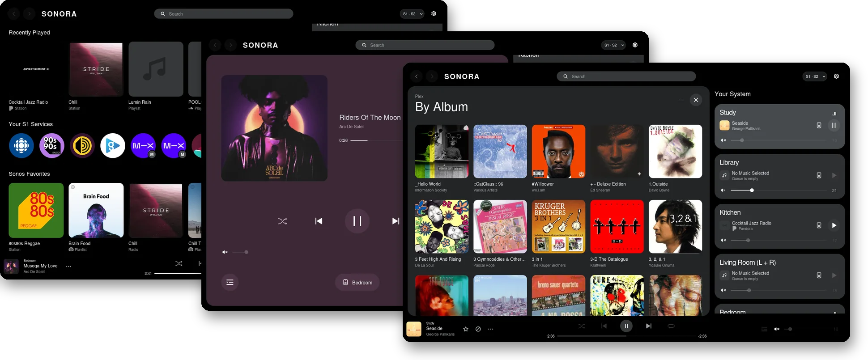Expand the S1 · S2 dropdown in front window

click(x=815, y=76)
